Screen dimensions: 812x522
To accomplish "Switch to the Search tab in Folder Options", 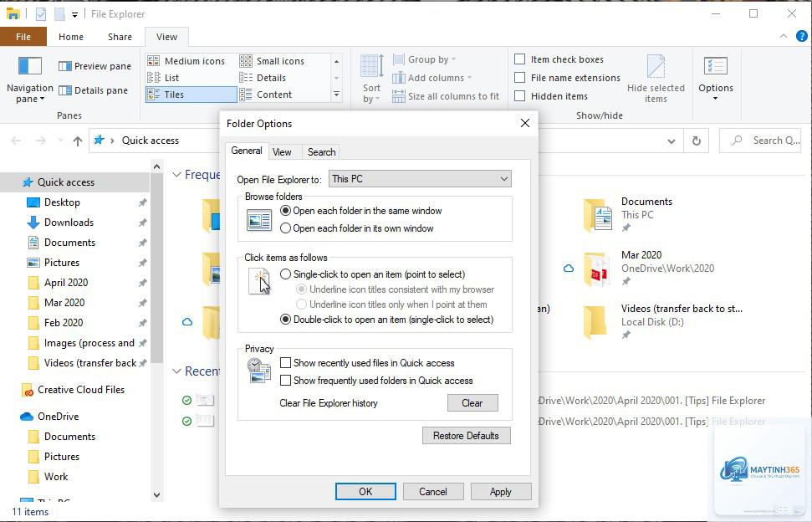I will pyautogui.click(x=321, y=151).
